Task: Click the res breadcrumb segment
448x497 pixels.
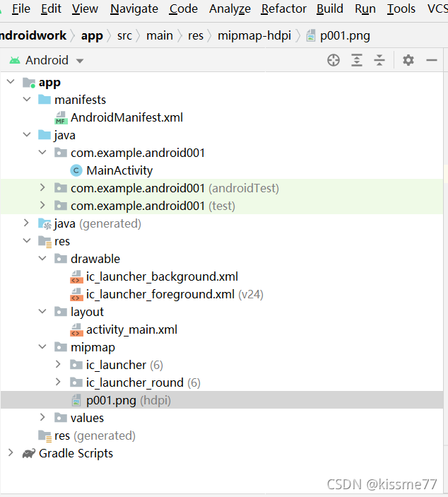Action: [196, 36]
